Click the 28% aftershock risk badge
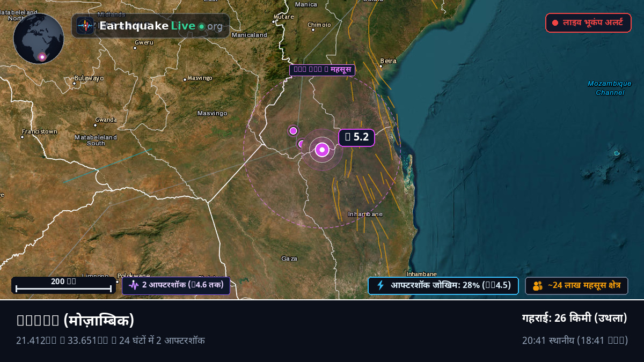The image size is (644, 362). tap(443, 285)
